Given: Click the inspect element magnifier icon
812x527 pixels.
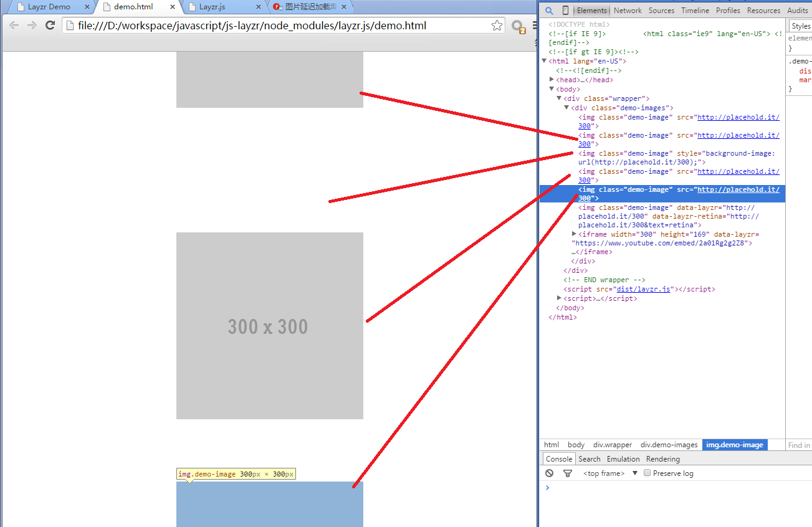Looking at the screenshot, I should (549, 11).
